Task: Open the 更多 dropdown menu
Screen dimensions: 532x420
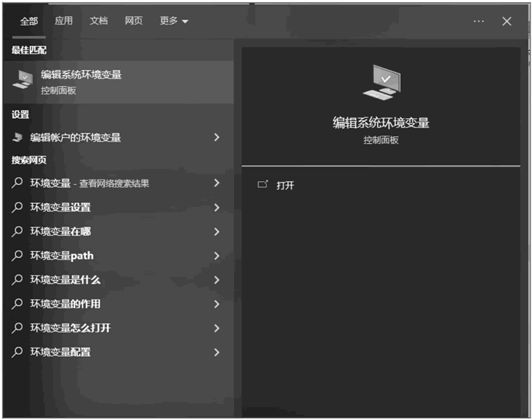Action: [173, 21]
